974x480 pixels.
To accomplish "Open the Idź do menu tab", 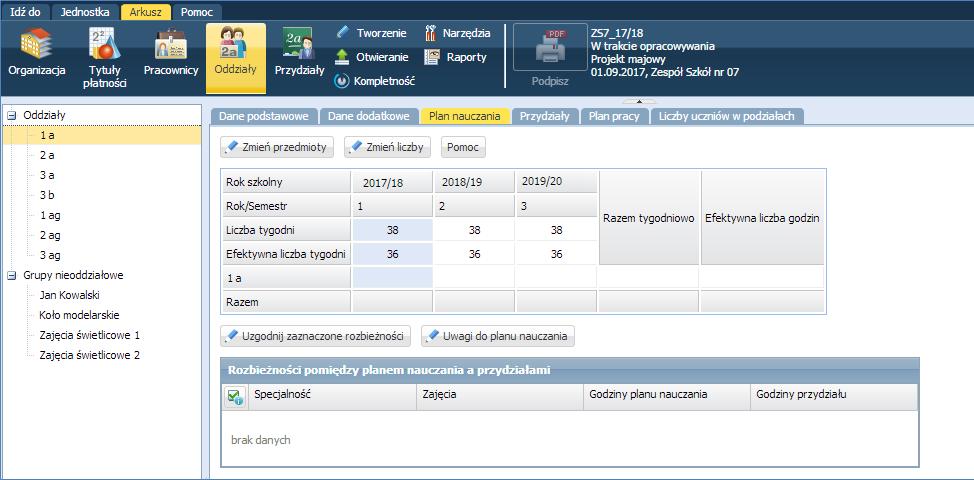I will coord(25,12).
